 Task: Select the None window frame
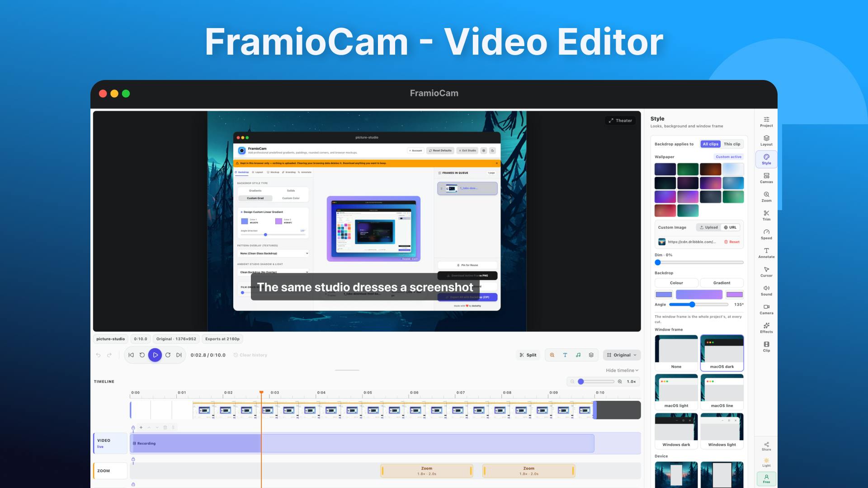click(x=676, y=353)
